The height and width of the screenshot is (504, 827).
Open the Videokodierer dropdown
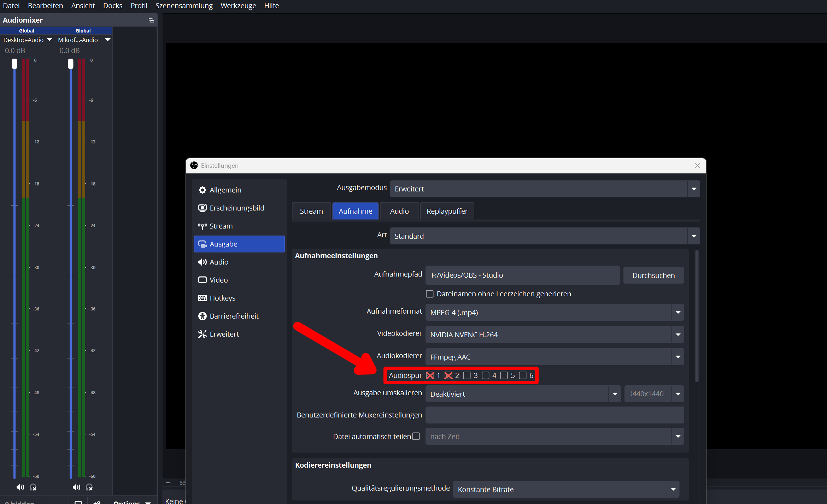(x=554, y=335)
